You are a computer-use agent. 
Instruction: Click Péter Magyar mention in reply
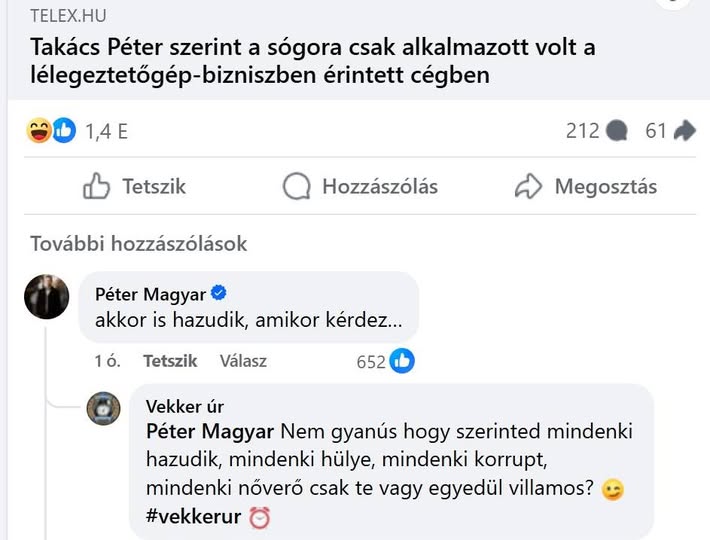211,432
